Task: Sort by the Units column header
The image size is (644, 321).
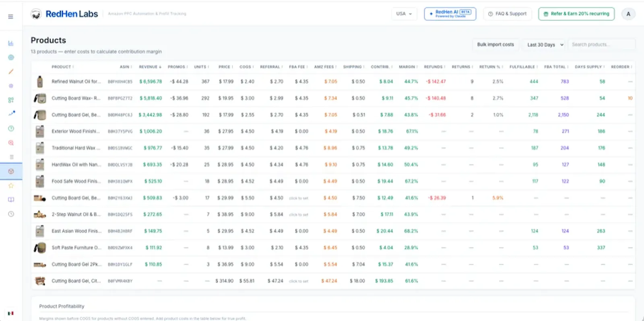Action: tap(201, 67)
